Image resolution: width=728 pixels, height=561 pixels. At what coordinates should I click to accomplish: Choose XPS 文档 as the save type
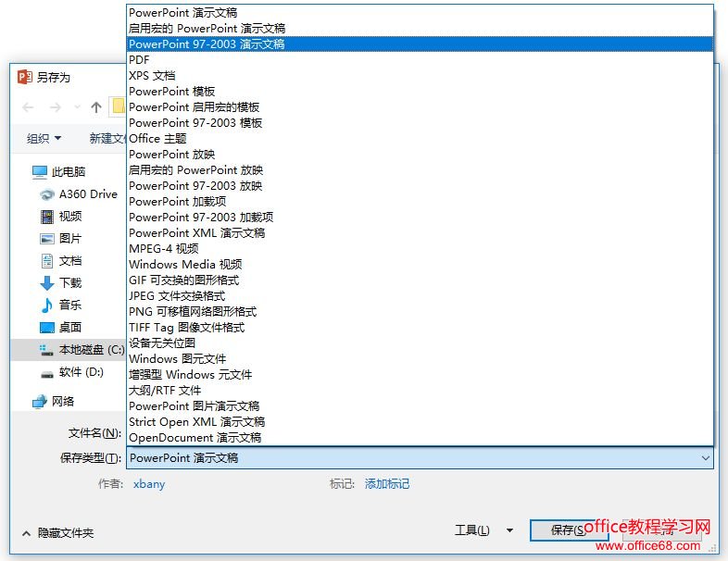click(x=420, y=76)
